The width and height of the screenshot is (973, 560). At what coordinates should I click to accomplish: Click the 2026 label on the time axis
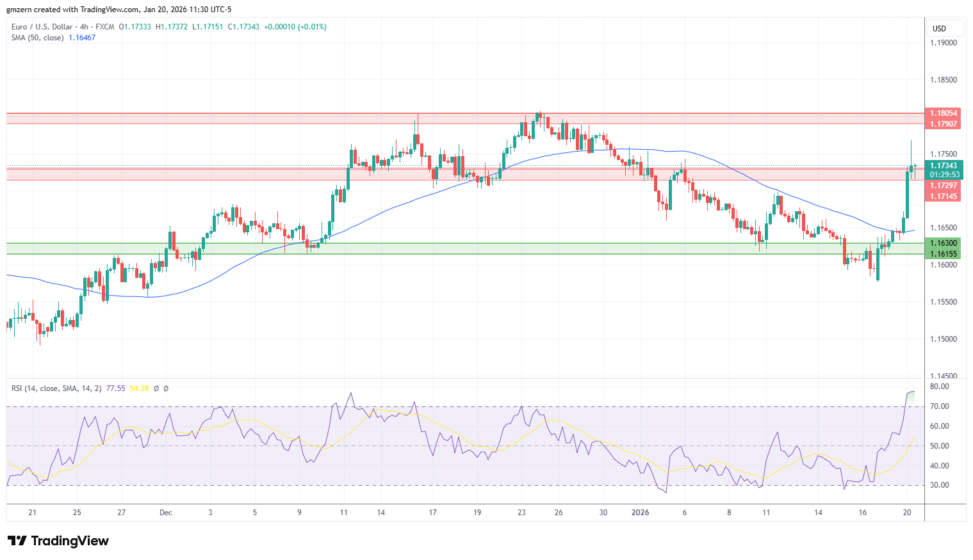click(640, 513)
